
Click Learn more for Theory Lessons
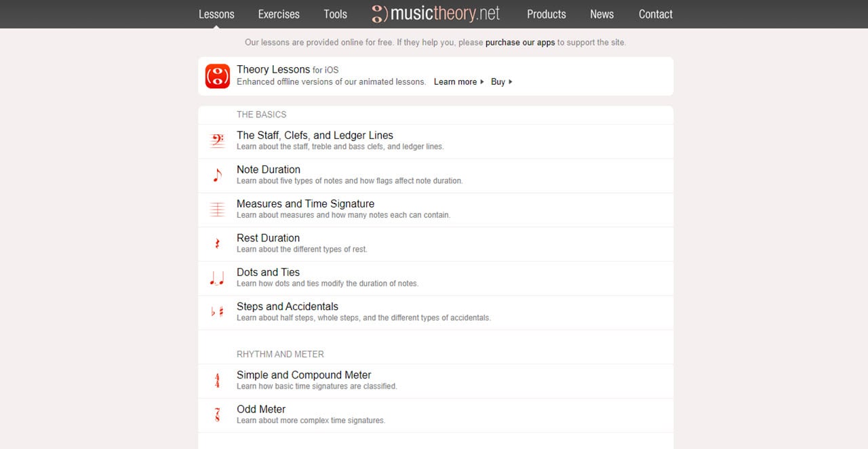coord(459,82)
